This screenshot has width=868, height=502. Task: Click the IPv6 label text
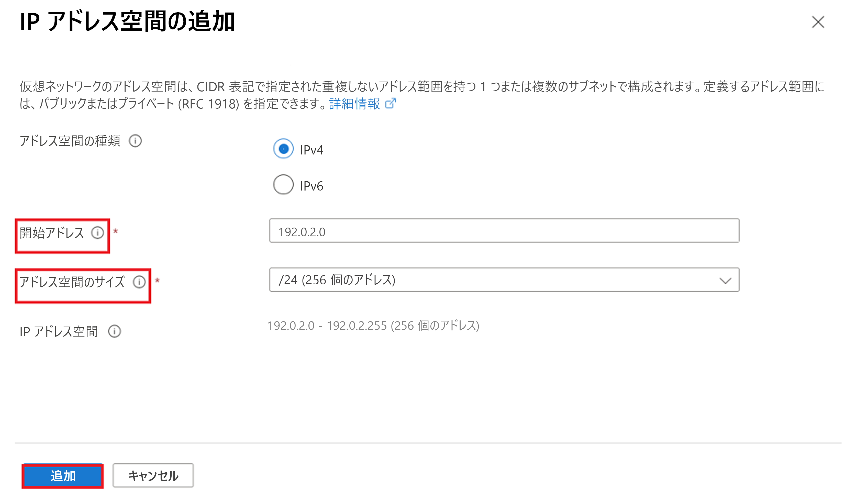[x=311, y=186]
